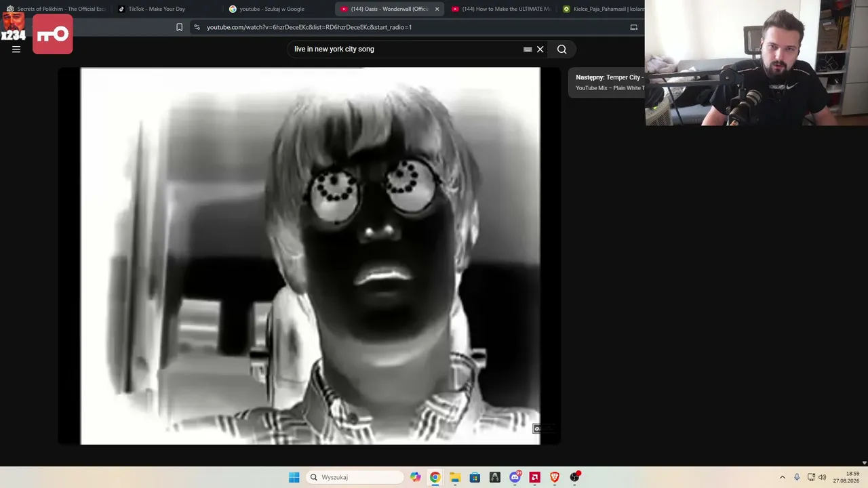
Task: Open the volume speaker tray icon
Action: pyautogui.click(x=823, y=477)
